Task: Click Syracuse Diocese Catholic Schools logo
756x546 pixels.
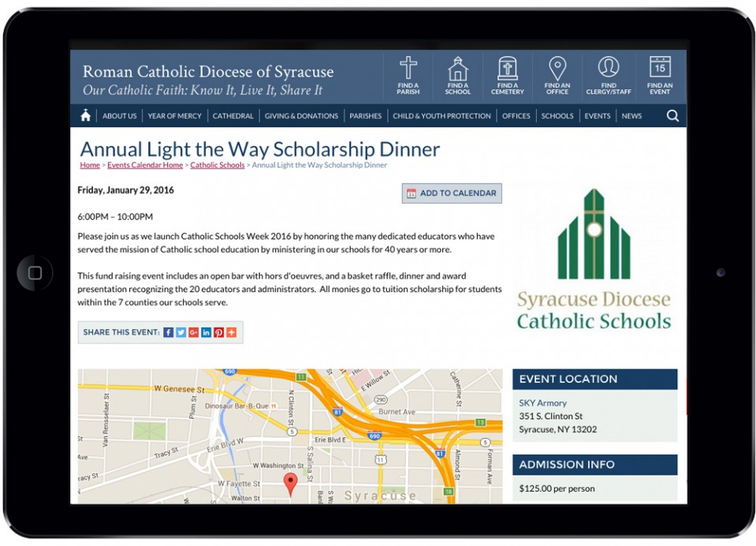Action: point(594,260)
